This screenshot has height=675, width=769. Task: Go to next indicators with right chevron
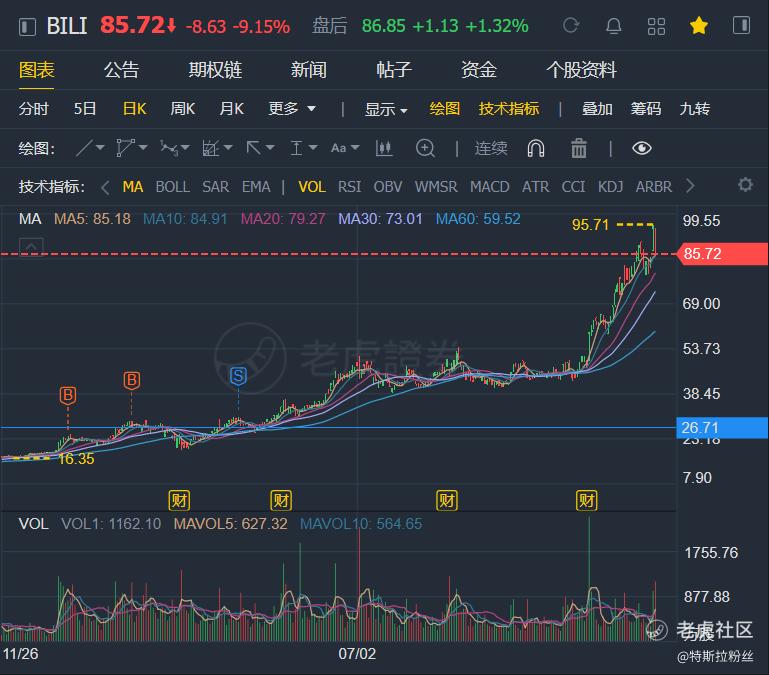[x=690, y=186]
